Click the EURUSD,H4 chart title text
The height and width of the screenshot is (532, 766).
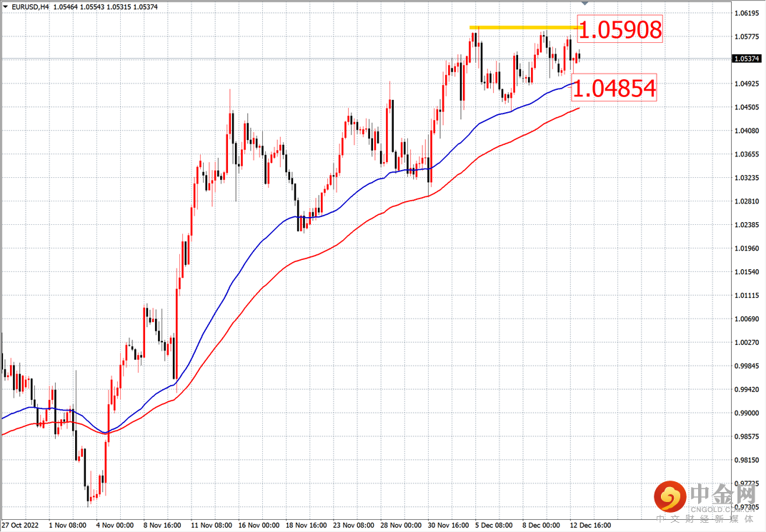(25, 6)
